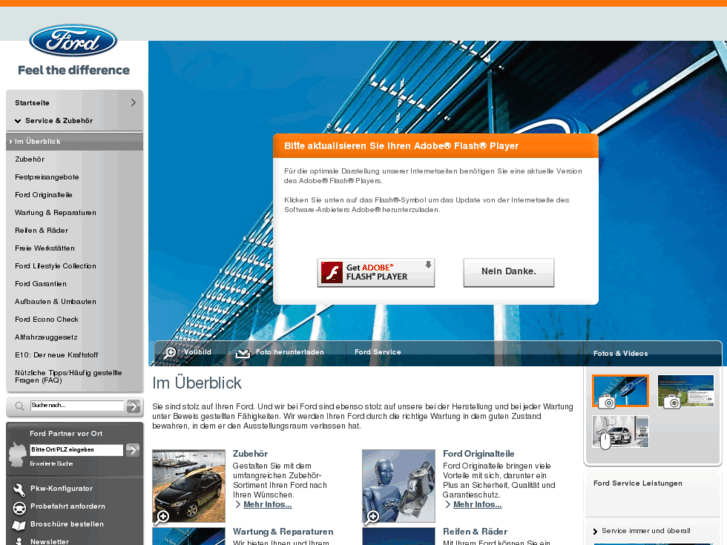Open the Fotos & Videos tab

[x=620, y=353]
